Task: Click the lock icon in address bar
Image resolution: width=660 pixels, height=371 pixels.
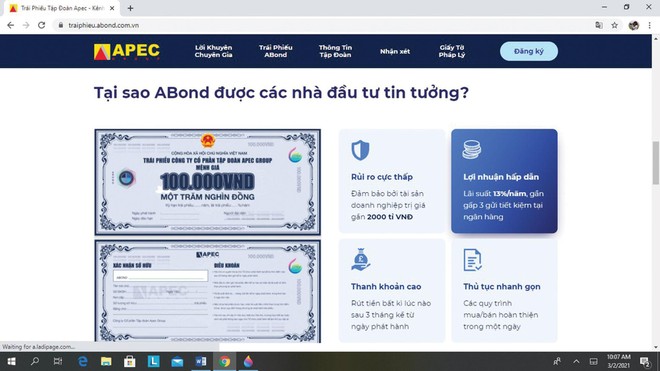Action: [61, 25]
